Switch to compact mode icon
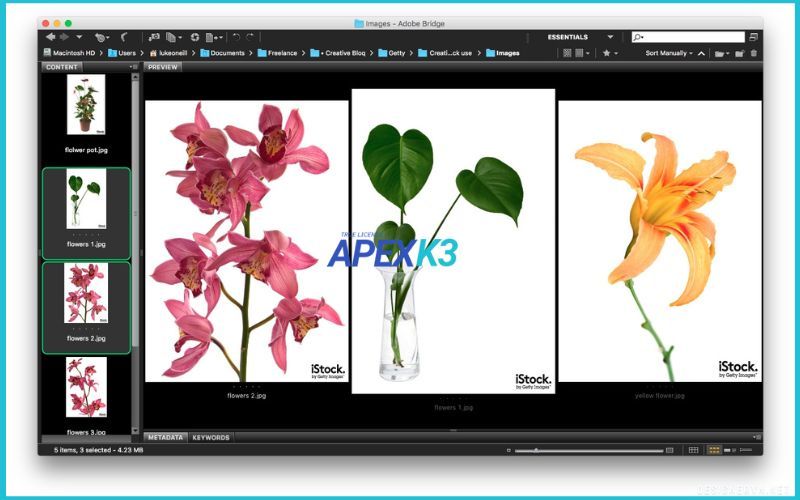 pos(754,37)
